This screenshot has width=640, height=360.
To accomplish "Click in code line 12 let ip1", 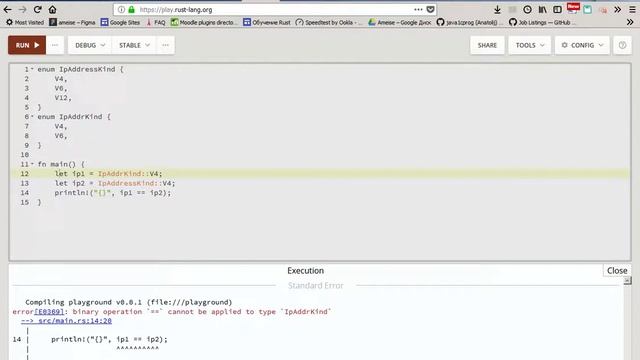I will coord(108,173).
